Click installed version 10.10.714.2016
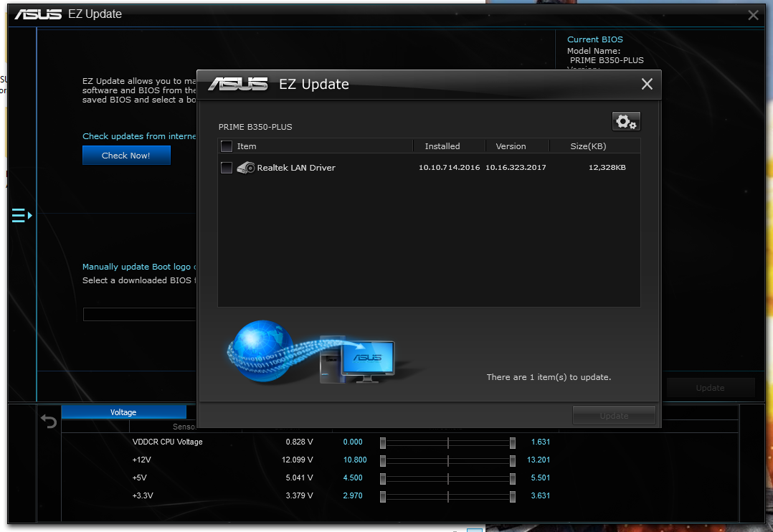 coord(449,168)
